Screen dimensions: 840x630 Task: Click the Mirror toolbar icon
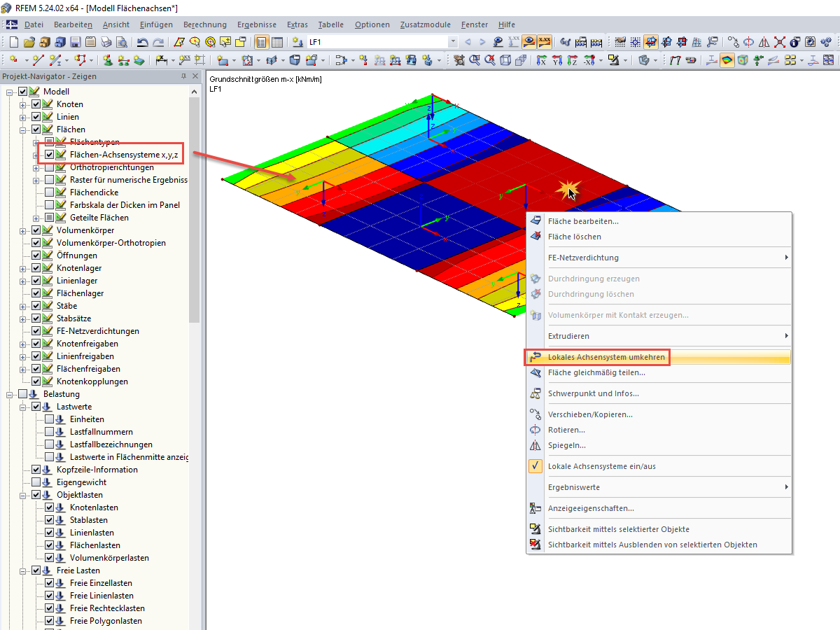[x=764, y=42]
